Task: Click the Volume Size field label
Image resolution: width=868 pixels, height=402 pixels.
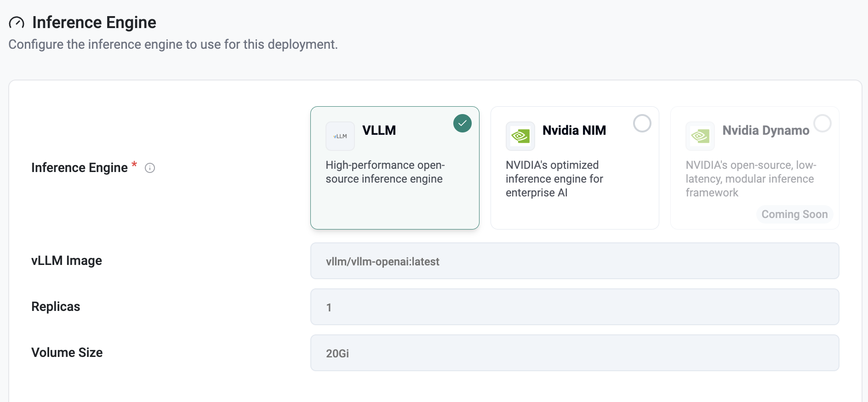Action: [x=67, y=353]
